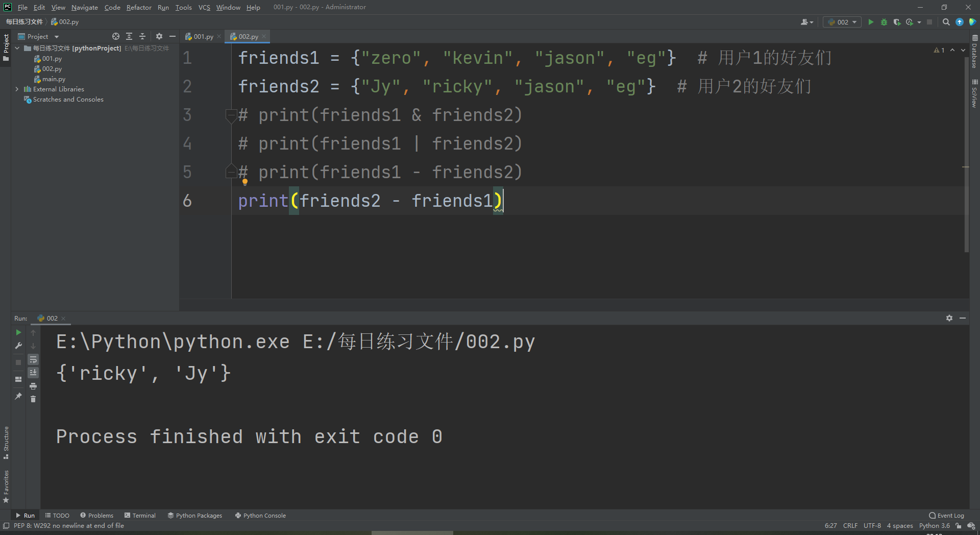Click the Python 3.6 interpreter in status bar
The height and width of the screenshot is (535, 980).
935,526
